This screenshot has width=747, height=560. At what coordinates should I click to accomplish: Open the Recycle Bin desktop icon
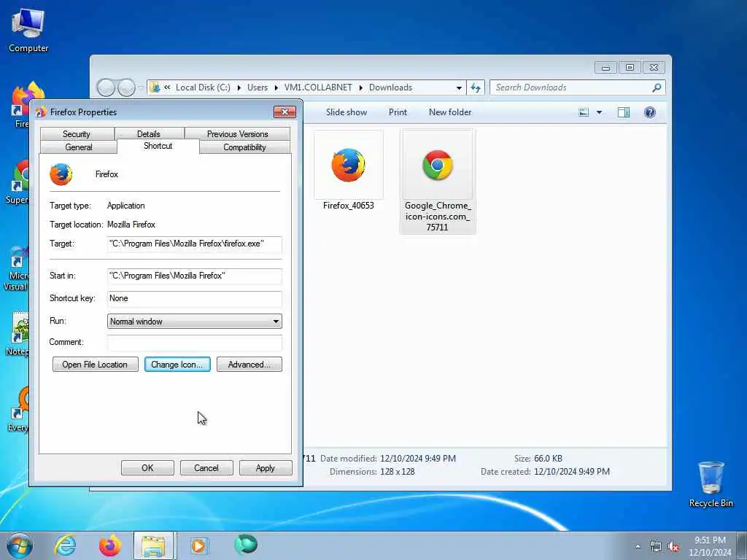click(x=711, y=484)
